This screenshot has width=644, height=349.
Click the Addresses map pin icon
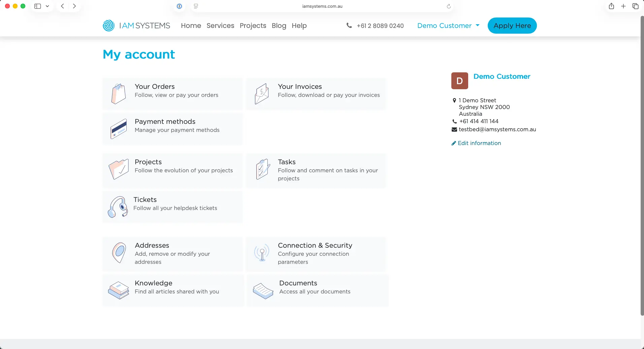(x=119, y=253)
